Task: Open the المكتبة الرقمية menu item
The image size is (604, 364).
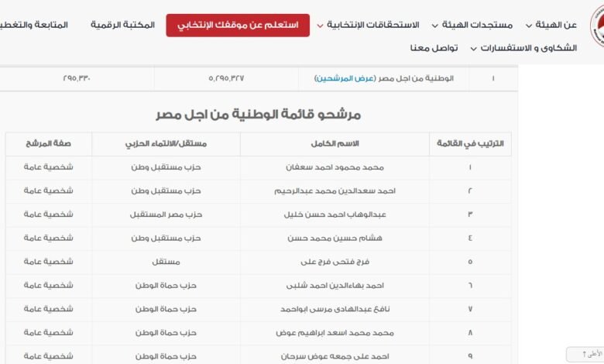Action: click(x=122, y=25)
